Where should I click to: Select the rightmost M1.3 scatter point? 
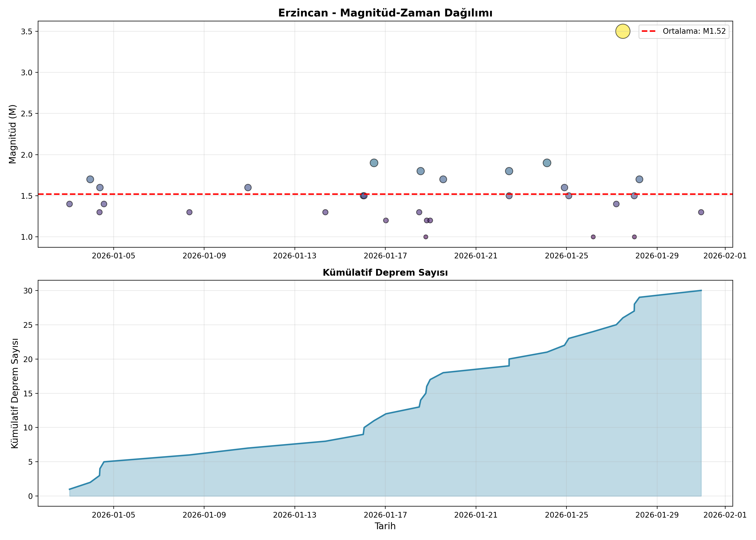pyautogui.click(x=701, y=212)
